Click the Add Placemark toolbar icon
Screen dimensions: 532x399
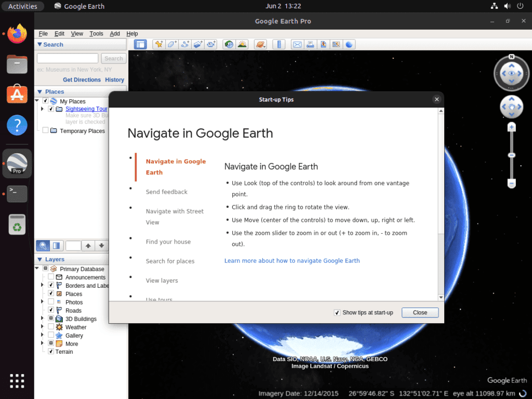pos(158,45)
